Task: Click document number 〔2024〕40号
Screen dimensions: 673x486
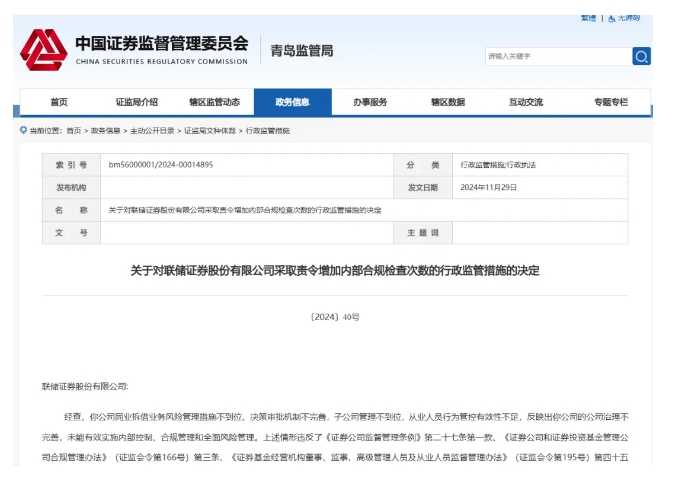Action: coord(335,317)
